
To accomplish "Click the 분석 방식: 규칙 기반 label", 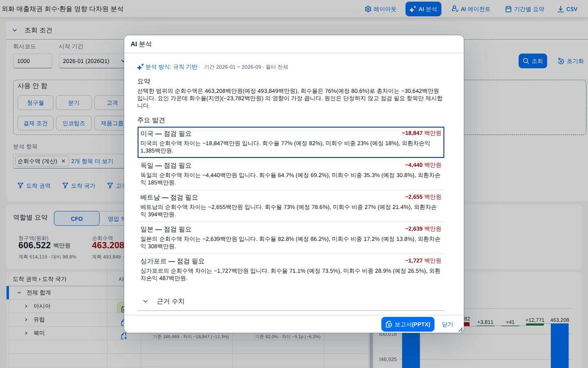I will (171, 67).
